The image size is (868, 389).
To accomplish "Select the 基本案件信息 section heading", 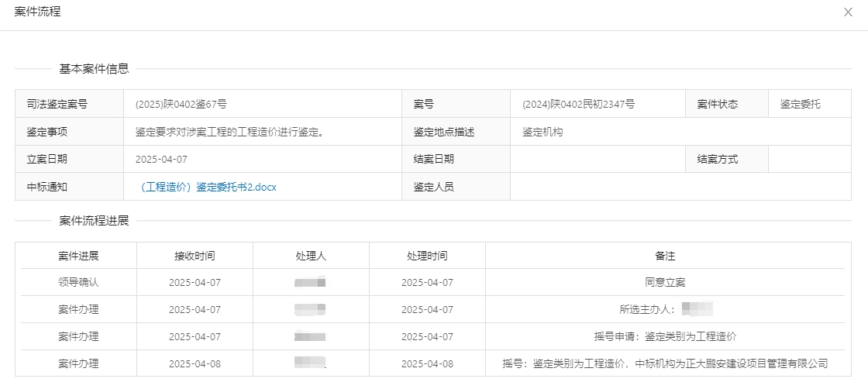I will click(95, 69).
